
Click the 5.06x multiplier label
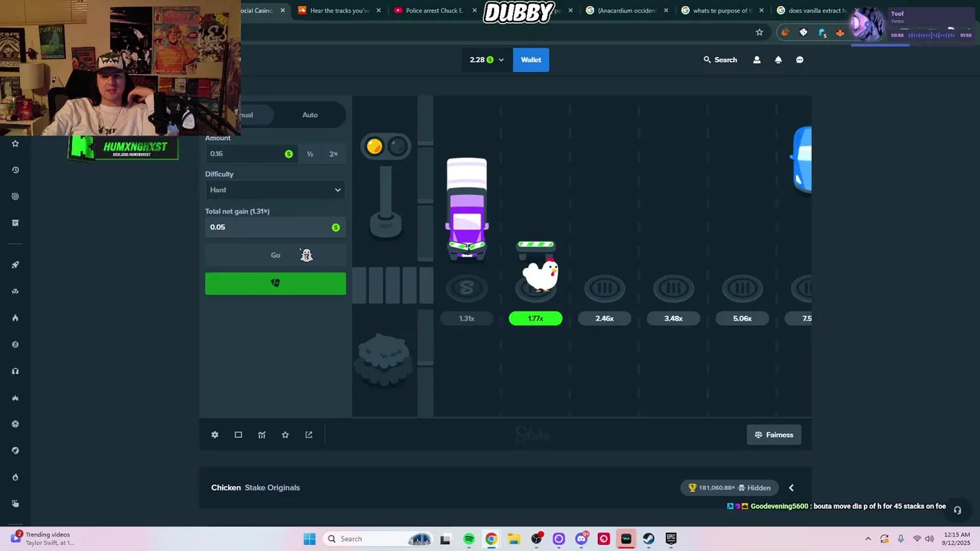click(x=742, y=318)
